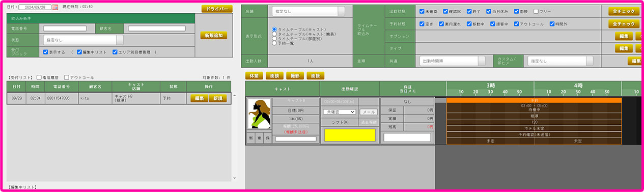Click the 受付リスト scrollbar down arrow

point(235,178)
